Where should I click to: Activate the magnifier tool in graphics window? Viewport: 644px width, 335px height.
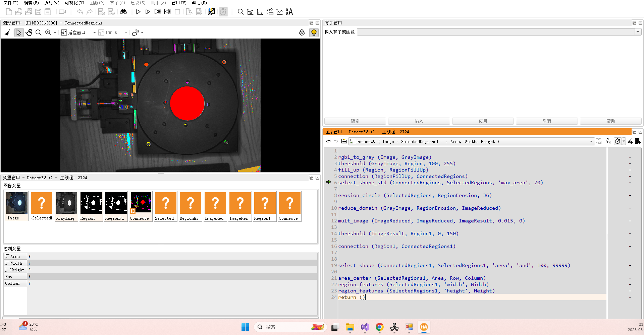(x=39, y=32)
